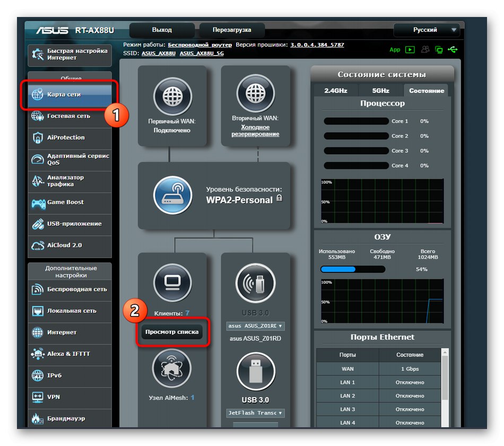Click the USB-приложение icon
504x446 pixels.
click(x=38, y=224)
